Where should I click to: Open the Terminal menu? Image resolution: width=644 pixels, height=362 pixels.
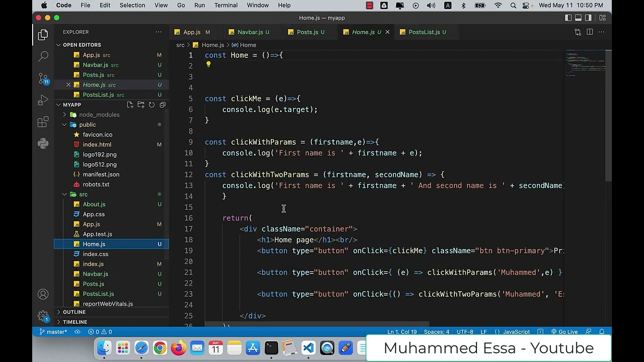226,5
